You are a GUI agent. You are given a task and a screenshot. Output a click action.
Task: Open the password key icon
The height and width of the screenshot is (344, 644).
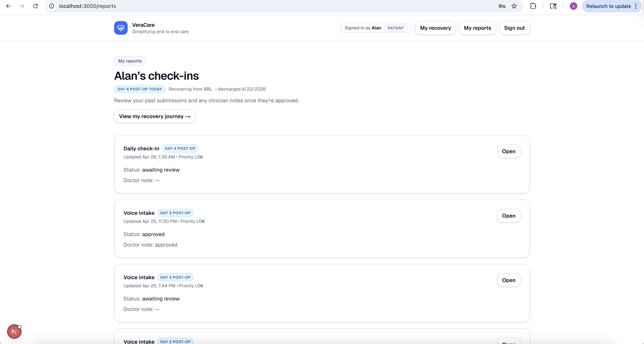pos(502,6)
